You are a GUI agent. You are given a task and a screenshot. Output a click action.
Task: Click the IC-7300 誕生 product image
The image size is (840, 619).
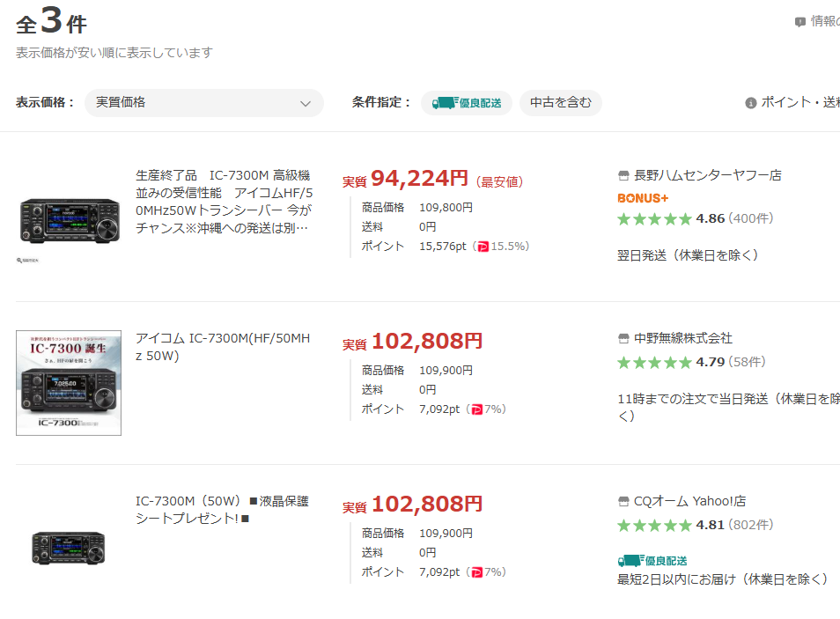pyautogui.click(x=69, y=383)
